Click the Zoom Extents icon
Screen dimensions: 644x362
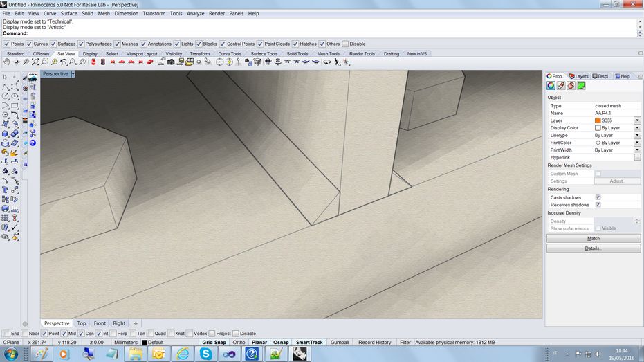coord(35,62)
